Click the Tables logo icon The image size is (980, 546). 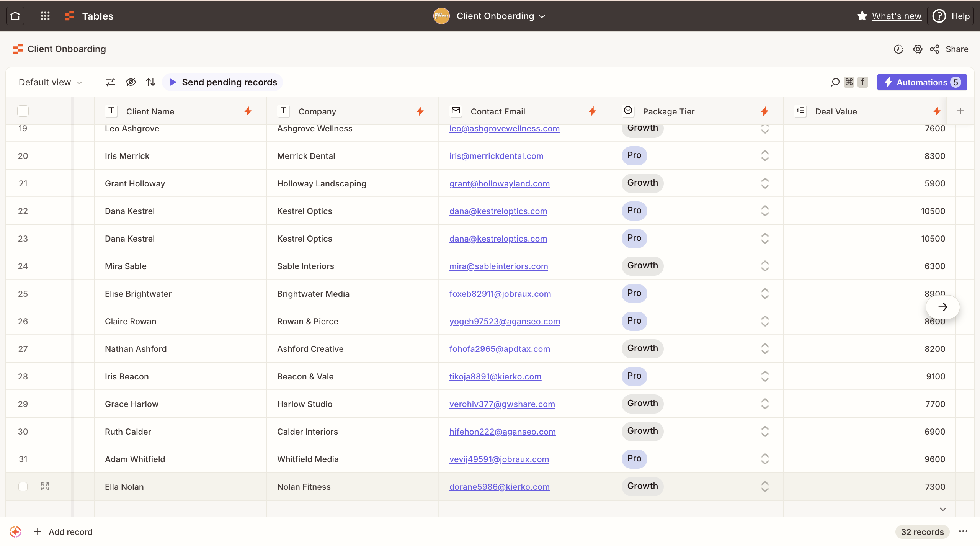pos(69,16)
